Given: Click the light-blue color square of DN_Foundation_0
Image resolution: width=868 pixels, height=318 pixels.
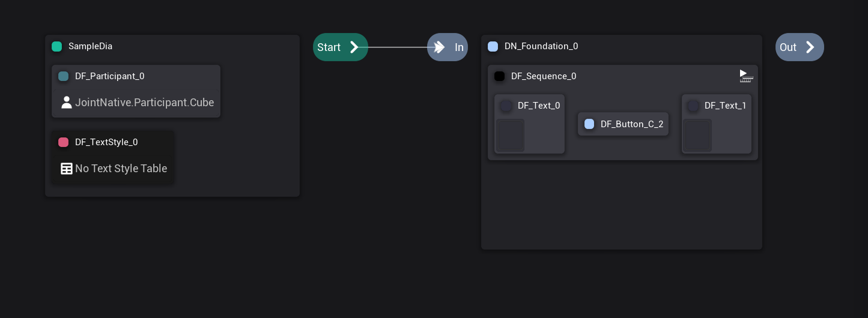Looking at the screenshot, I should point(493,46).
